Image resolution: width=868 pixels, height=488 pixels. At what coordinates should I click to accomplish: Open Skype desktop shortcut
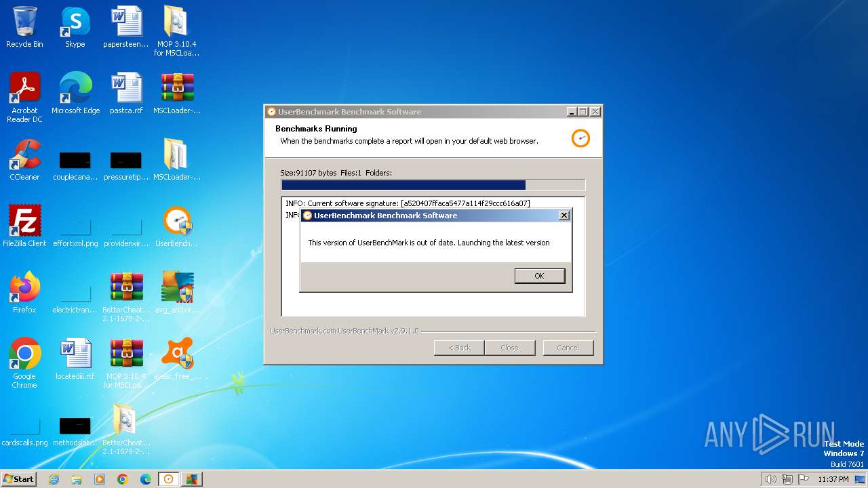(75, 28)
